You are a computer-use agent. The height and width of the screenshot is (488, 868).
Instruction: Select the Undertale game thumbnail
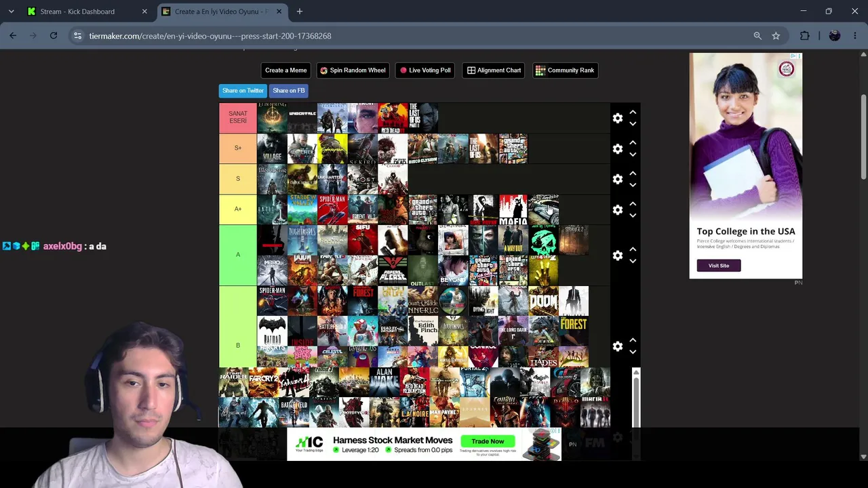(302, 118)
